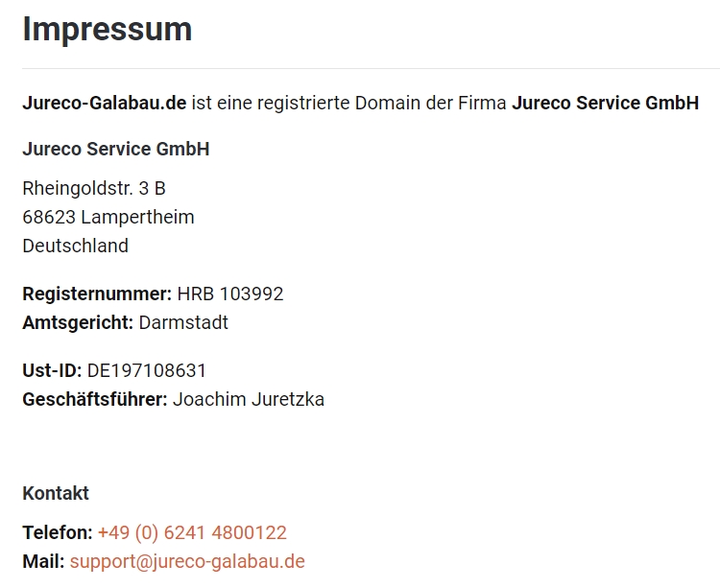
Task: Open the support@jureco-galabau.de email link
Action: click(x=187, y=562)
